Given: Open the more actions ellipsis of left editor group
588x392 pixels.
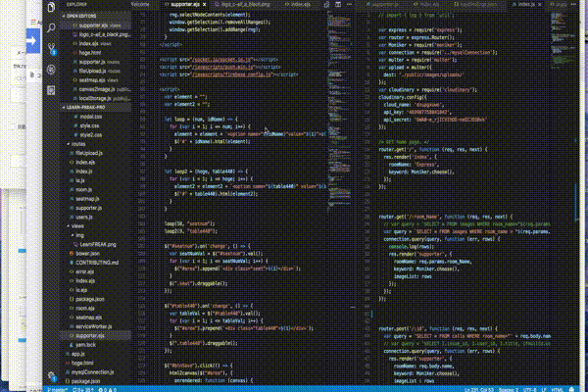Looking at the screenshot, I should (x=349, y=5).
